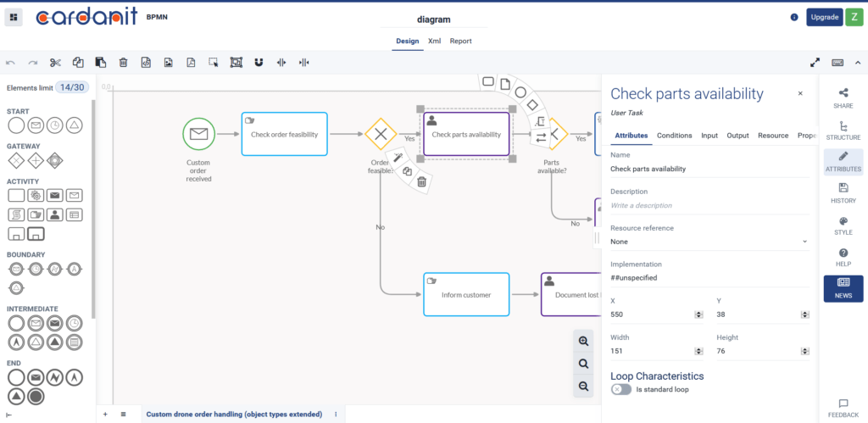868x423 pixels.
Task: Open the Share panel
Action: [843, 98]
